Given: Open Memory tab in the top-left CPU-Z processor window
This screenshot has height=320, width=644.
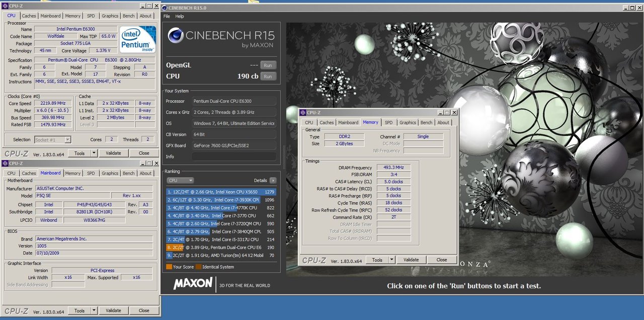Looking at the screenshot, I should tap(72, 16).
